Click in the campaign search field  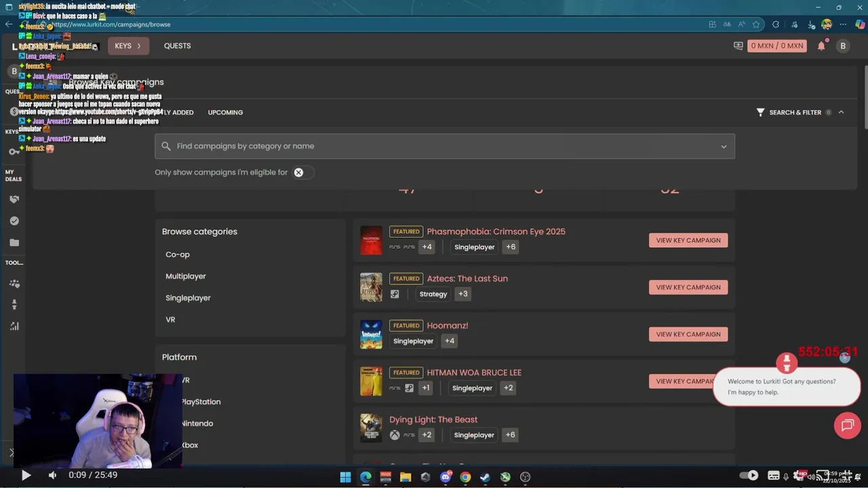[444, 146]
